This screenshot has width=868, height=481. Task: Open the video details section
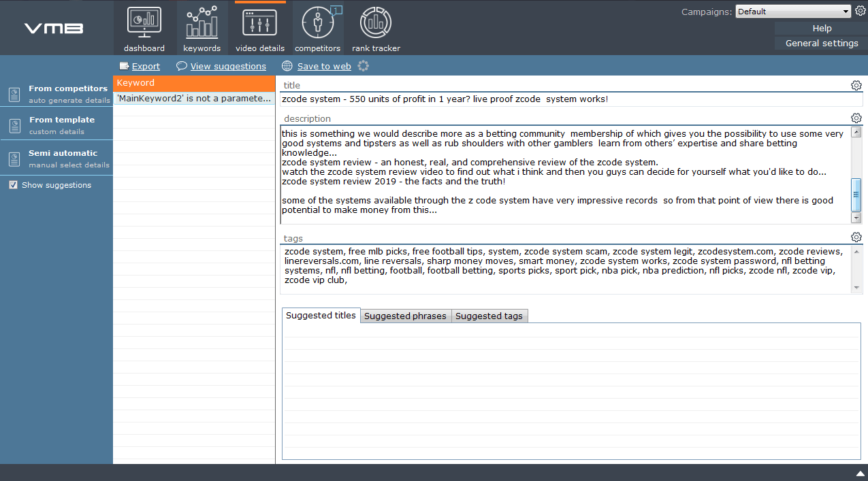[x=260, y=29]
